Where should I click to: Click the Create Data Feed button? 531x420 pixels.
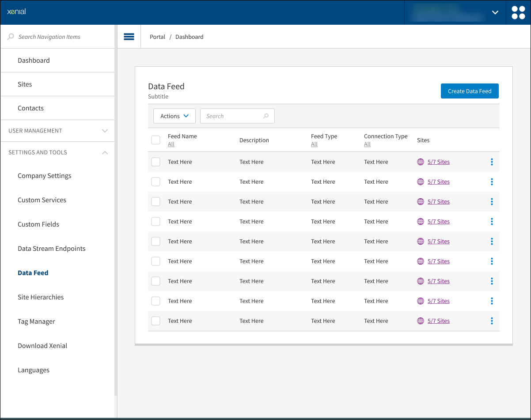point(470,91)
